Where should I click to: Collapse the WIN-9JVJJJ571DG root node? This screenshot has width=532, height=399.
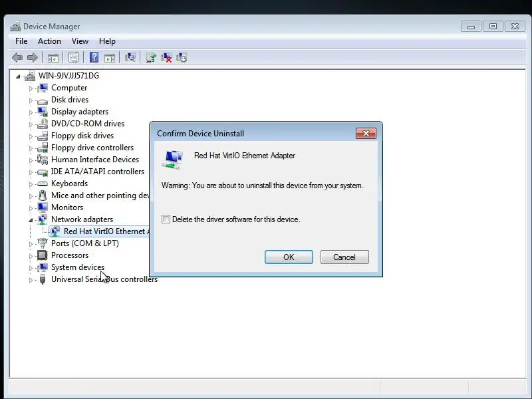click(x=18, y=76)
